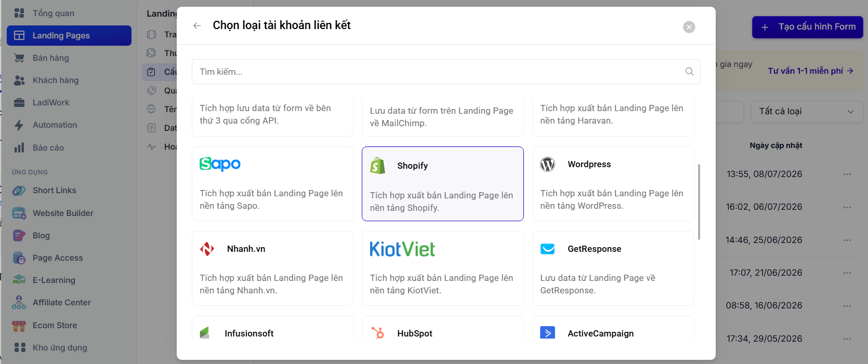Image resolution: width=868 pixels, height=364 pixels.
Task: Click the E-Learning icon
Action: click(x=19, y=280)
